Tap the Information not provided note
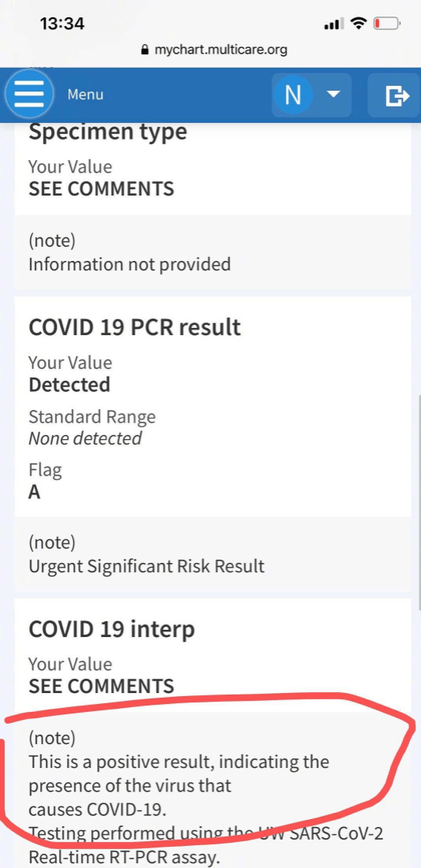 coord(129,264)
